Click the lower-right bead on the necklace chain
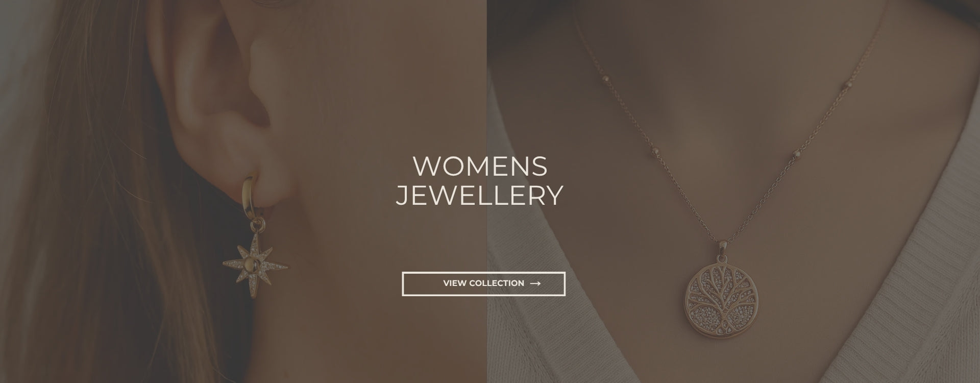 796,153
